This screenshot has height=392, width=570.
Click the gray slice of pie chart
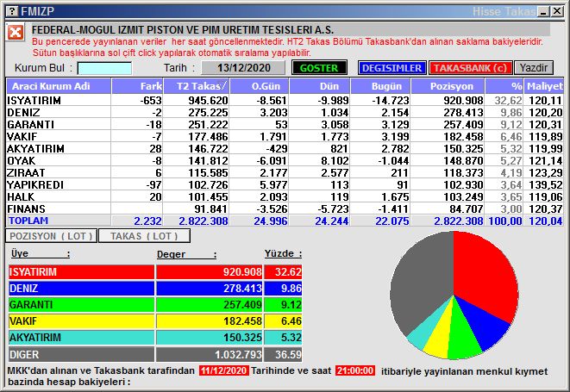click(x=422, y=280)
